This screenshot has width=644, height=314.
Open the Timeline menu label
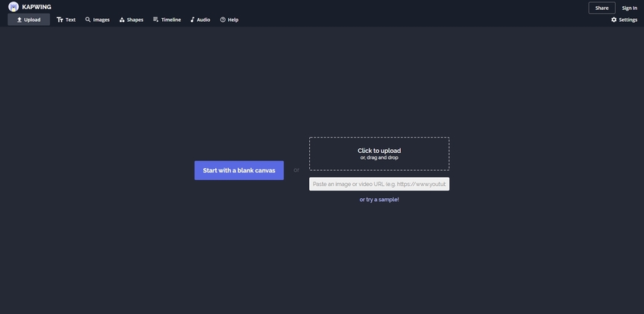(x=171, y=20)
